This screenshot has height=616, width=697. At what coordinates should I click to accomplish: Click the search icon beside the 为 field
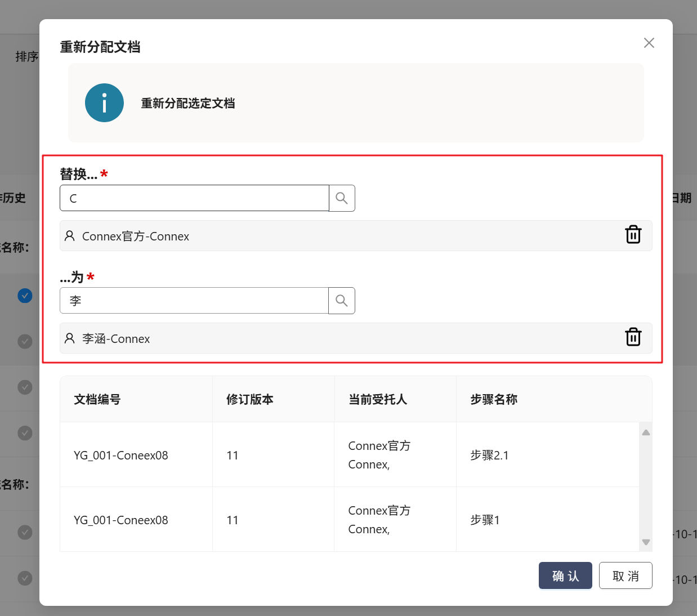pyautogui.click(x=342, y=301)
